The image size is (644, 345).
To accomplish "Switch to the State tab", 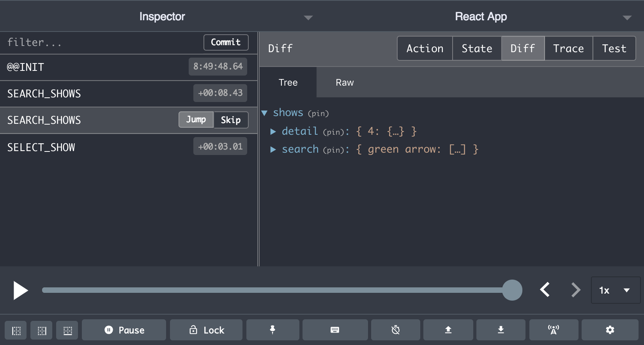I will click(476, 48).
